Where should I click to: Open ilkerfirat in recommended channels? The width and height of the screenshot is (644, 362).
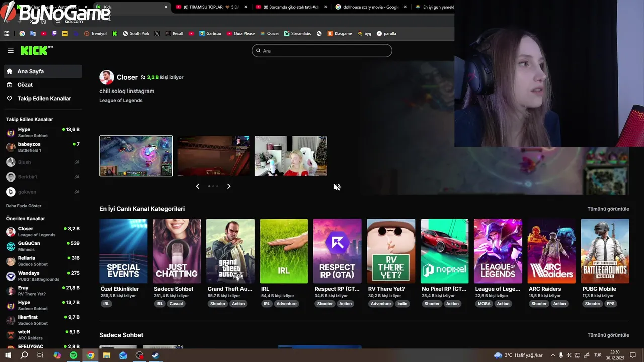[x=43, y=320]
